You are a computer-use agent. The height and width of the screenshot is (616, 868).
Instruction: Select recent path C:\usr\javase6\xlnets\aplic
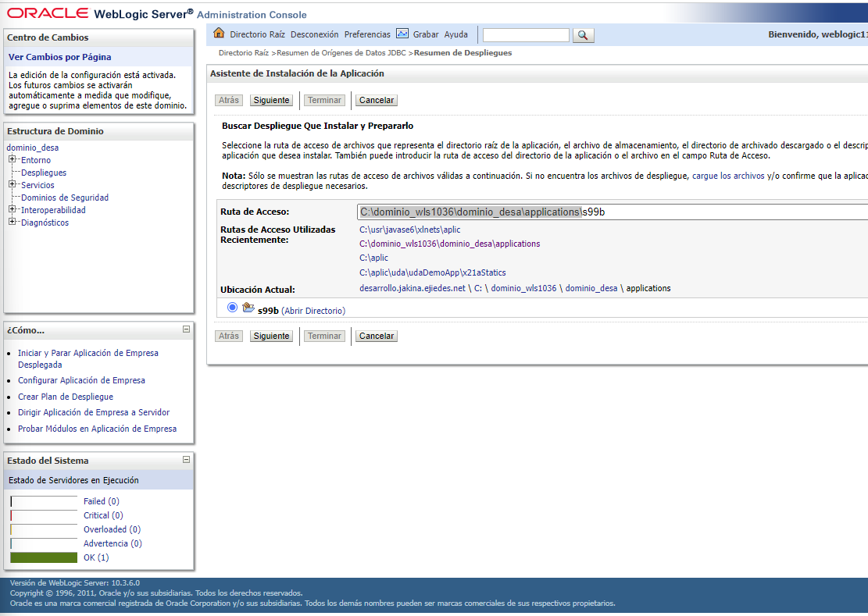(409, 230)
